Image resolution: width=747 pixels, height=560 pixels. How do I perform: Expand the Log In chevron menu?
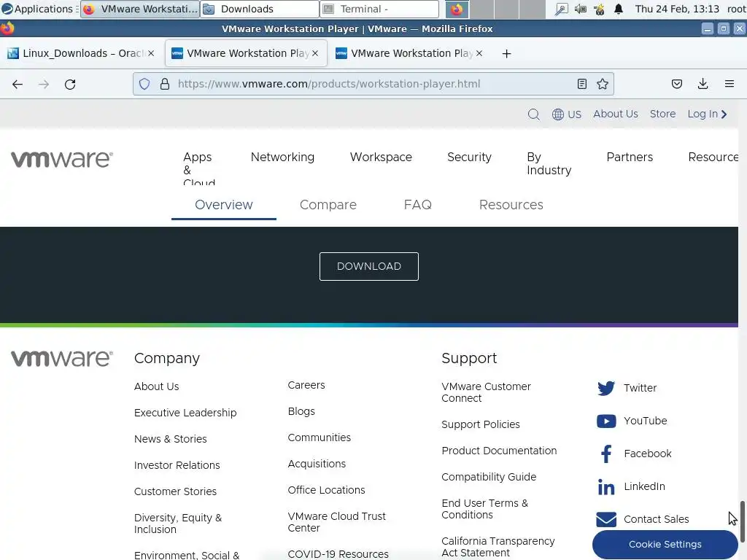pos(724,114)
